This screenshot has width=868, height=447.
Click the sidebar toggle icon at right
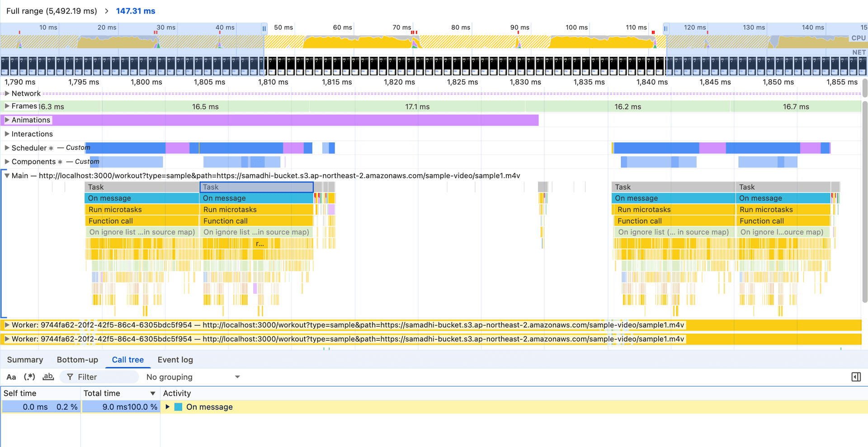[x=856, y=377]
